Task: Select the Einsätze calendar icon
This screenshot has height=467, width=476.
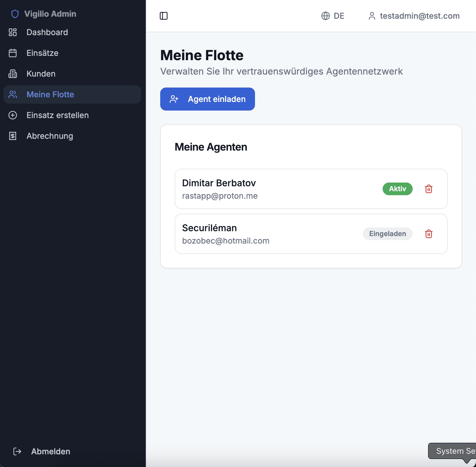Action: pos(13,53)
